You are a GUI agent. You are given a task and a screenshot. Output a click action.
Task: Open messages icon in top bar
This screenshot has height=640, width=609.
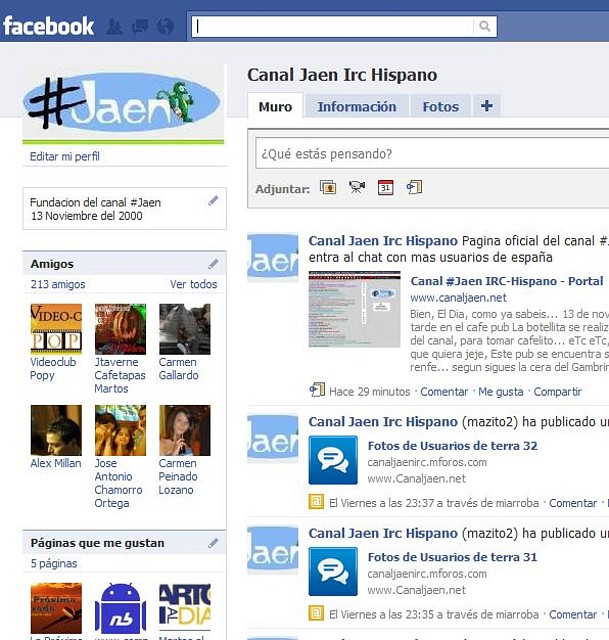tap(140, 27)
